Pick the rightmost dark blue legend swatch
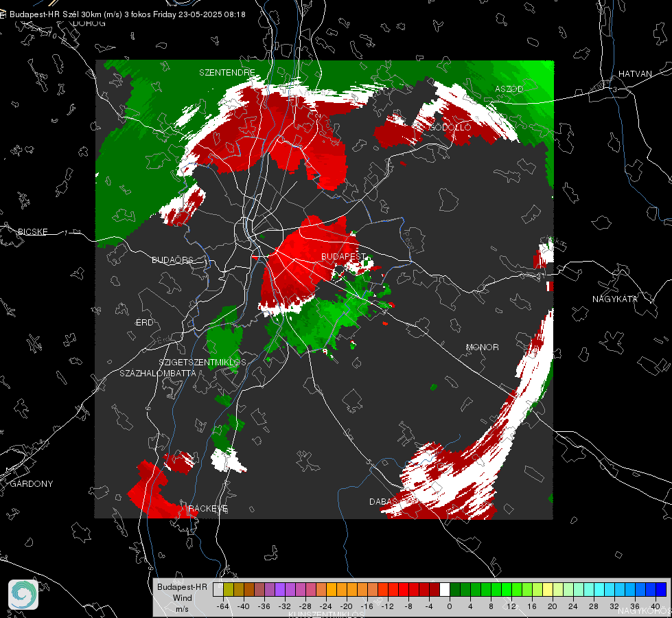The height and width of the screenshot is (618, 672). click(661, 589)
